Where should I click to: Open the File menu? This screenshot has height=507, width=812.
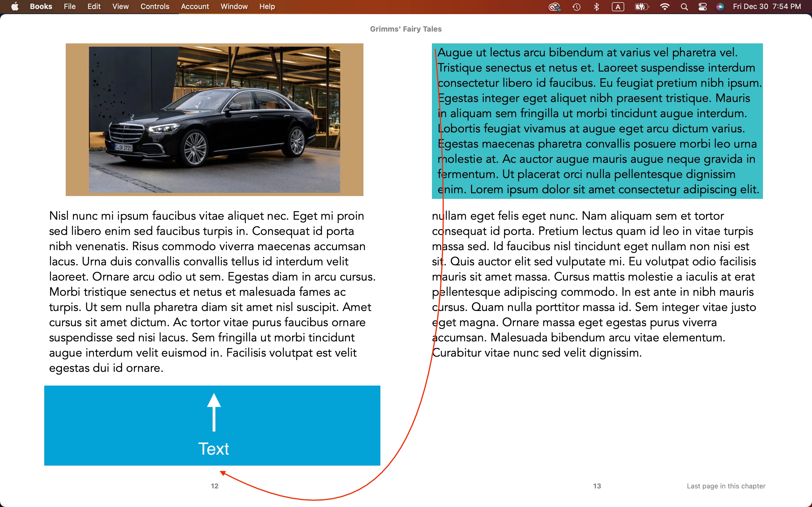69,7
